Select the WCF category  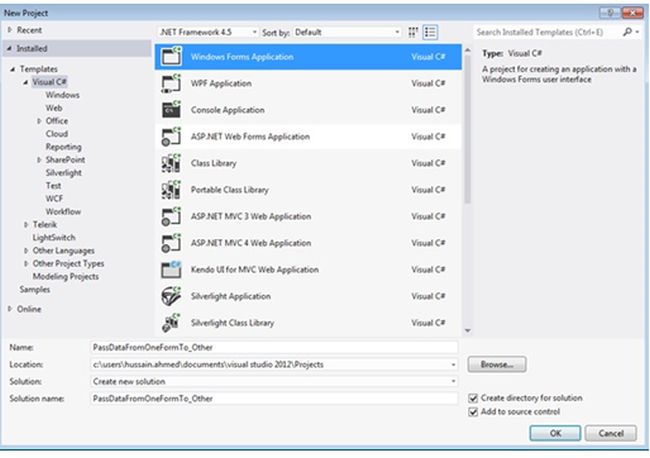click(x=54, y=199)
